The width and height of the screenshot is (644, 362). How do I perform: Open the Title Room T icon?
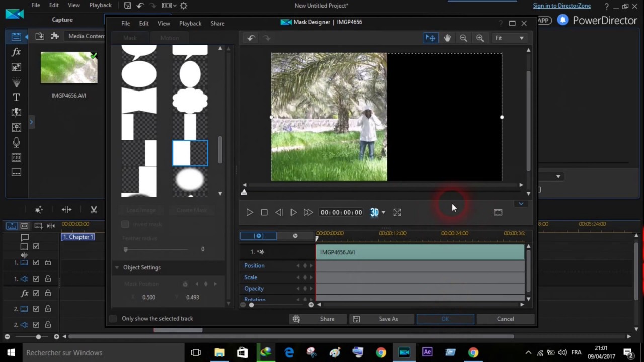(16, 97)
